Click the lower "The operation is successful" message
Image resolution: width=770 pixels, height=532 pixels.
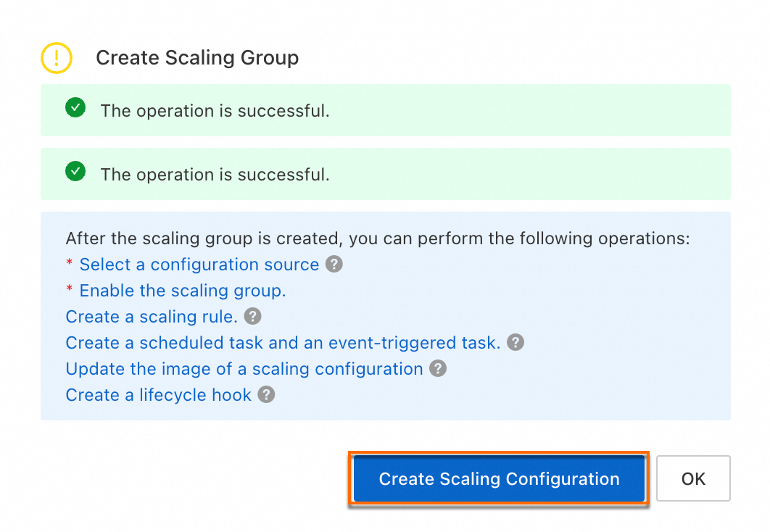(x=215, y=174)
